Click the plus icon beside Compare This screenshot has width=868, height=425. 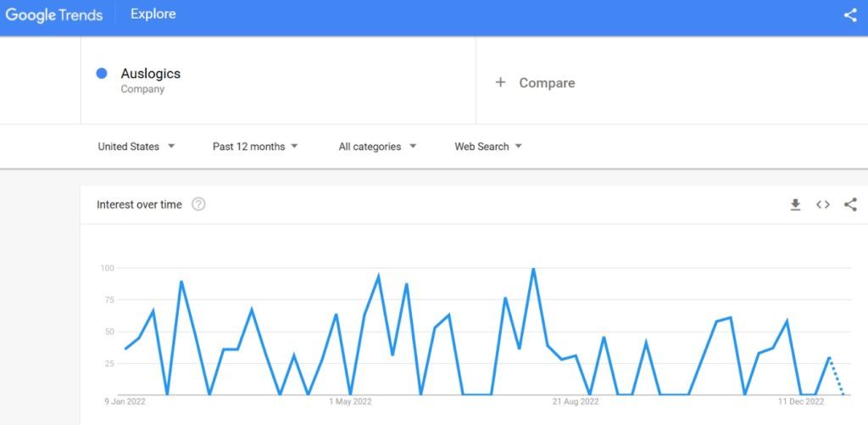coord(500,82)
